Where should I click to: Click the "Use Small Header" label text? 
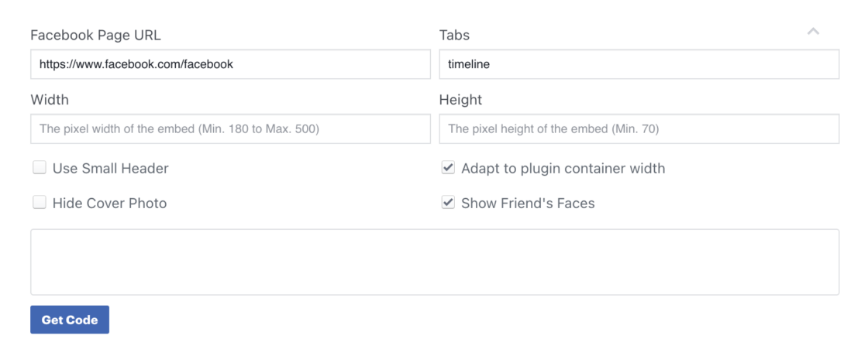click(110, 168)
